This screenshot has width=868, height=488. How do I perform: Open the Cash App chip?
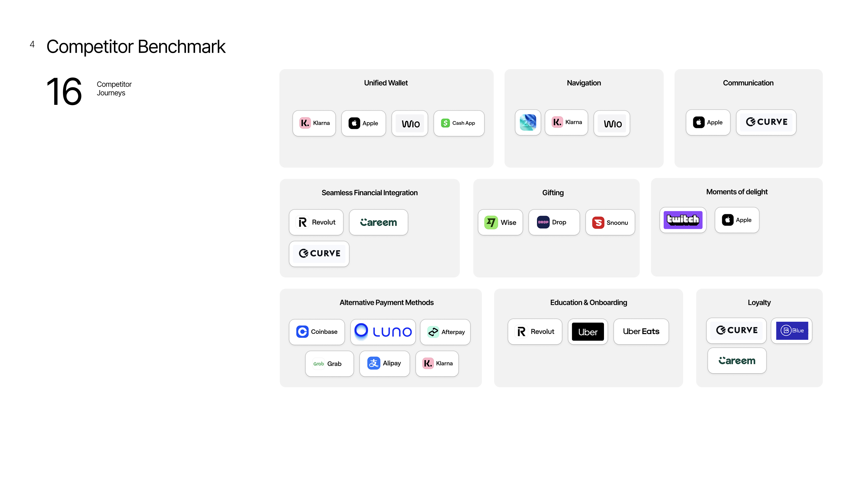point(459,123)
